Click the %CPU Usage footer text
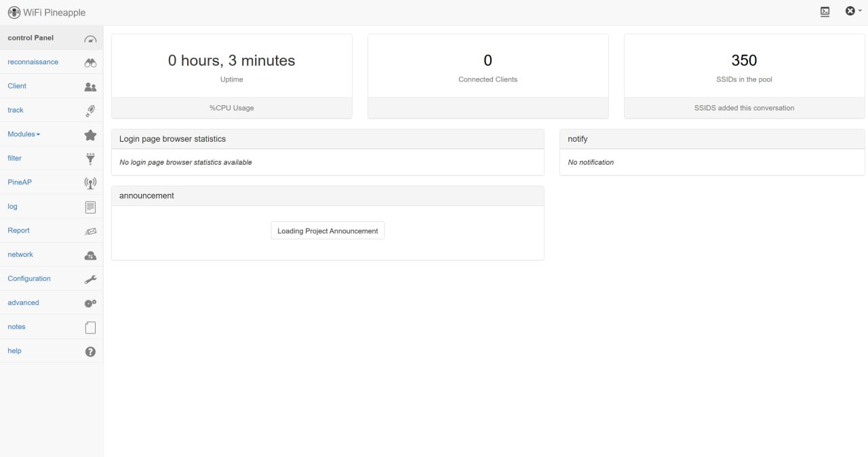 click(x=232, y=108)
